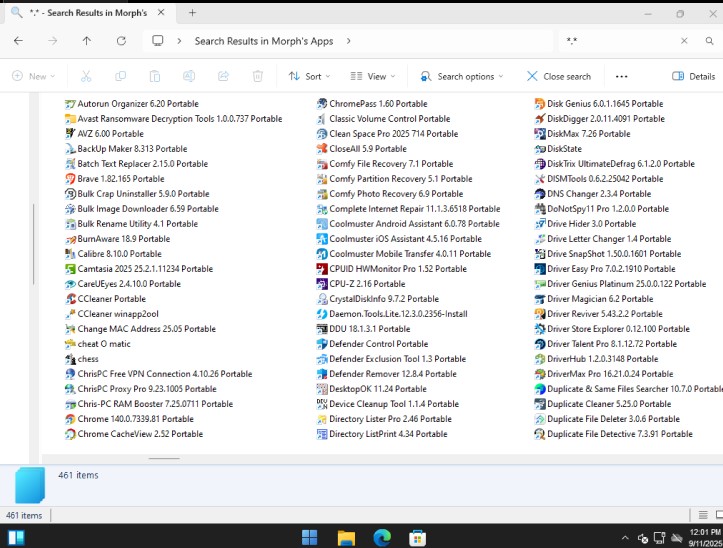Click the Driver Easy Pro Portable icon
Image resolution: width=723 pixels, height=548 pixels.
coord(539,269)
